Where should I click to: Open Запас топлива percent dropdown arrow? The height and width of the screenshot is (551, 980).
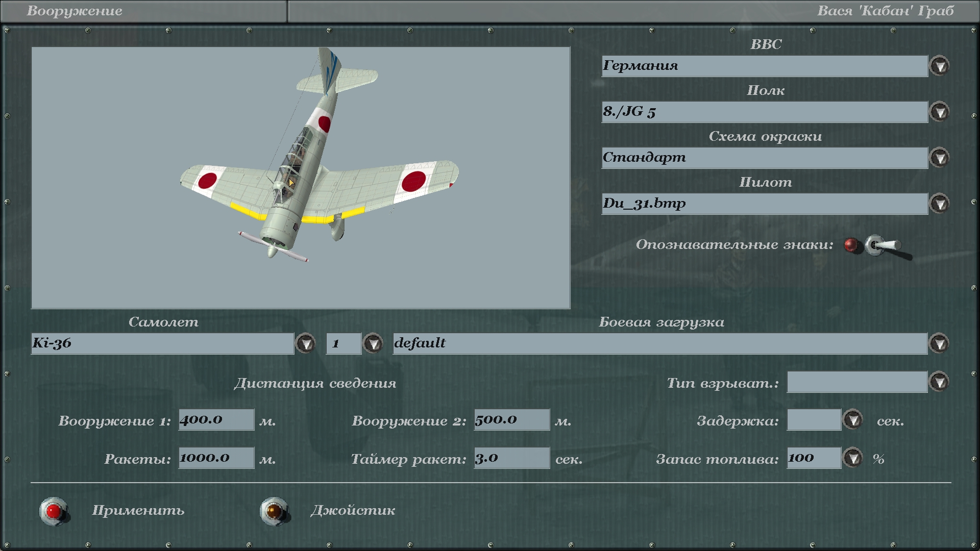[852, 458]
